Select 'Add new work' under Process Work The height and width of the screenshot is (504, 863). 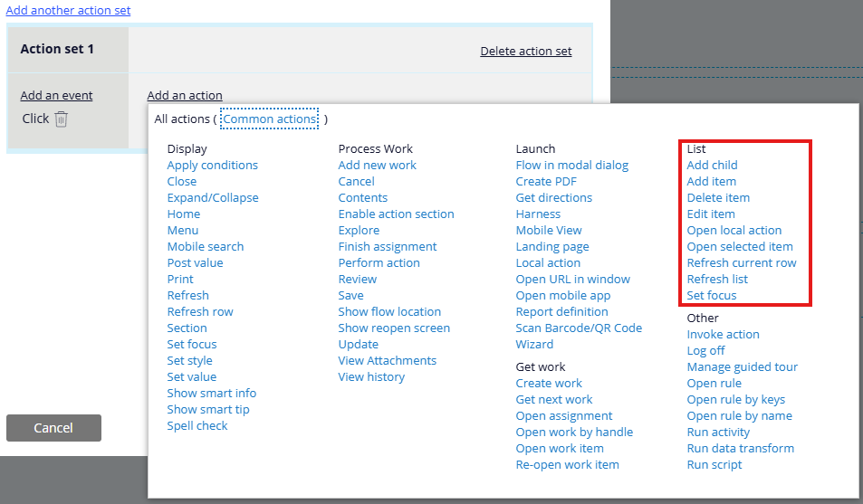377,165
